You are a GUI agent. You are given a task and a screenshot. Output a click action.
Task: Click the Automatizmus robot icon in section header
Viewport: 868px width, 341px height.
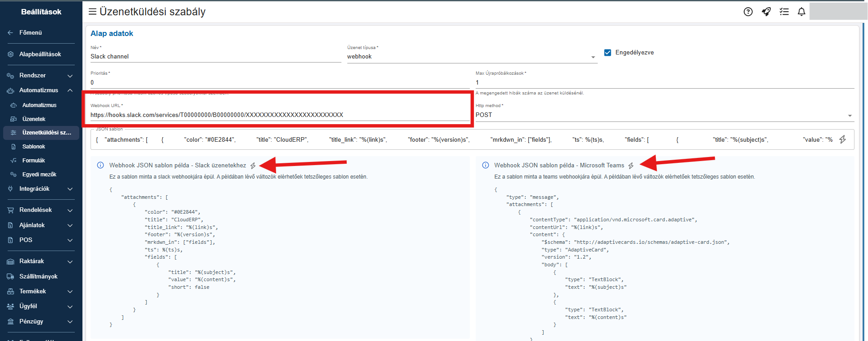[x=10, y=90]
